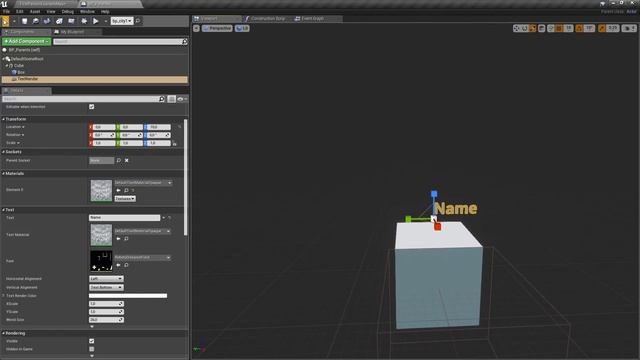Open Class Settings from the toolbar
This screenshot has height=360, width=640.
pyautogui.click(x=59, y=21)
